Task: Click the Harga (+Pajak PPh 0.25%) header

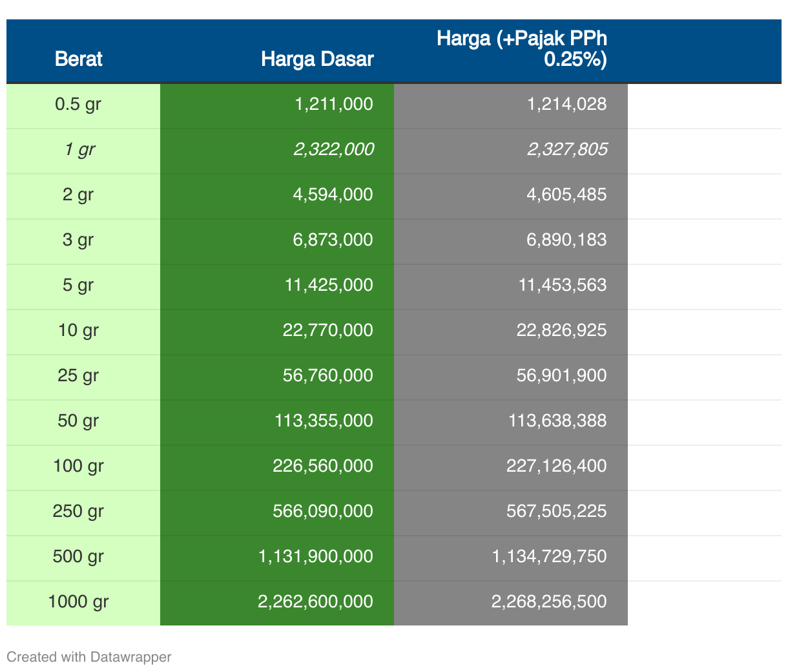Action: click(522, 48)
